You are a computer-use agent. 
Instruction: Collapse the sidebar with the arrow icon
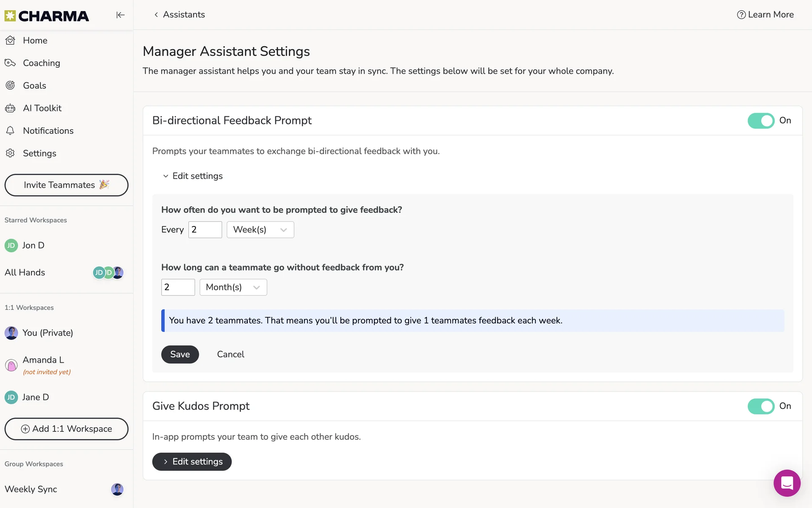click(121, 15)
